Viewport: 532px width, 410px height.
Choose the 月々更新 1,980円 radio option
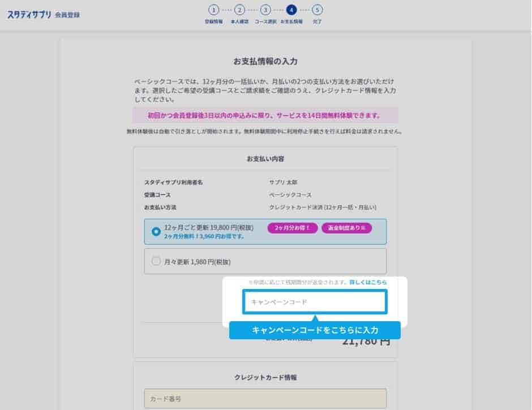[156, 262]
